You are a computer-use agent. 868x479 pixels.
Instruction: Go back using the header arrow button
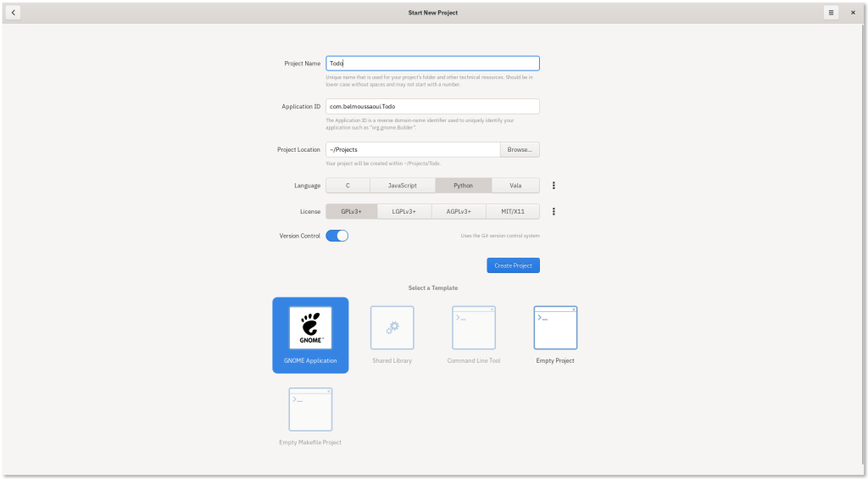pos(13,13)
